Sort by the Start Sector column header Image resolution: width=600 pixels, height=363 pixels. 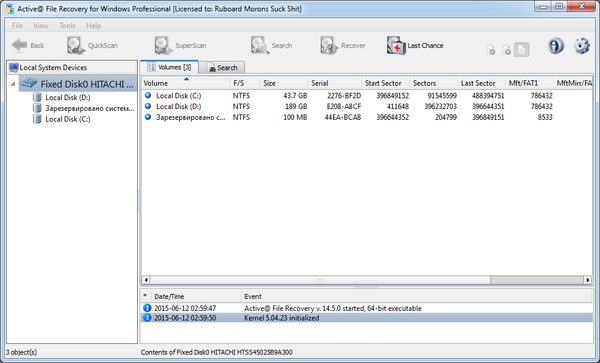coord(385,83)
